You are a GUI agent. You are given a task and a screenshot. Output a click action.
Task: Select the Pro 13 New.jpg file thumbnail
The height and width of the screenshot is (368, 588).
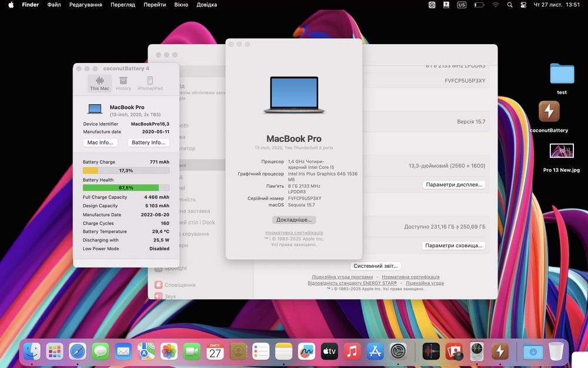click(x=562, y=151)
